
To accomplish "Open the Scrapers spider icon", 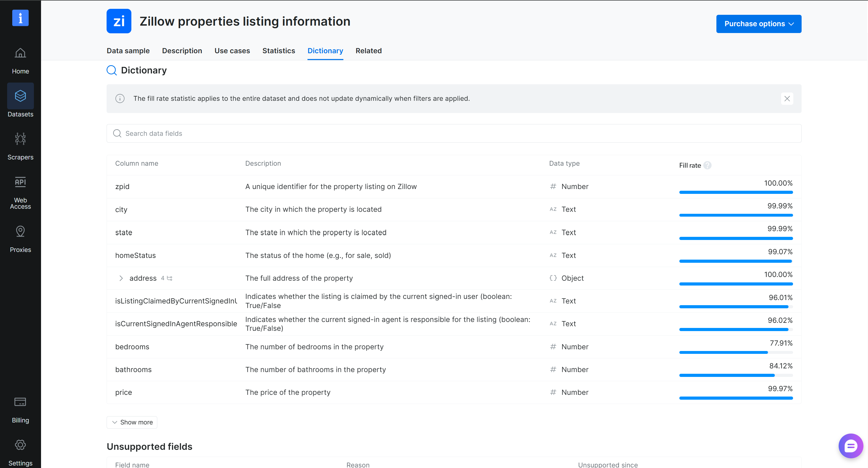I will pyautogui.click(x=20, y=139).
